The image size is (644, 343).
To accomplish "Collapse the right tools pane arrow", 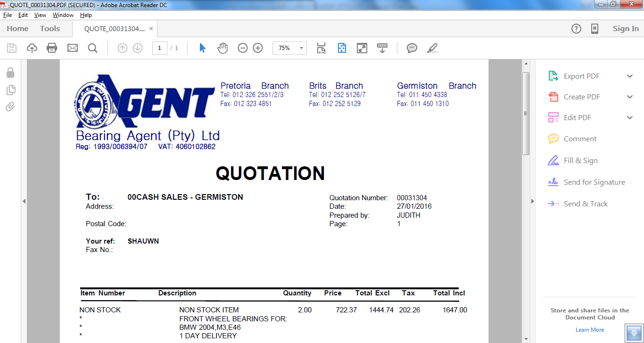I will pyautogui.click(x=533, y=201).
